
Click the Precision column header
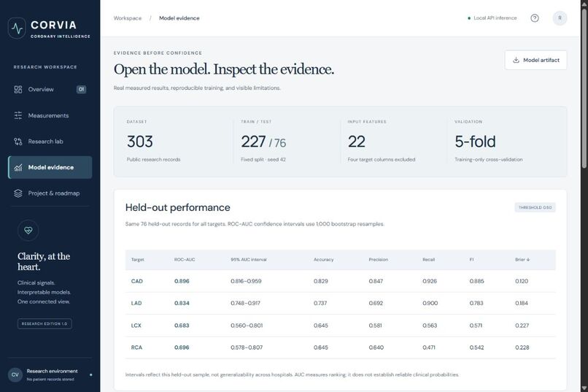pyautogui.click(x=378, y=260)
